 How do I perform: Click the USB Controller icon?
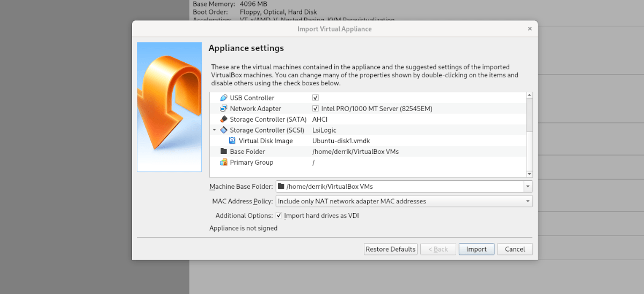(x=224, y=98)
